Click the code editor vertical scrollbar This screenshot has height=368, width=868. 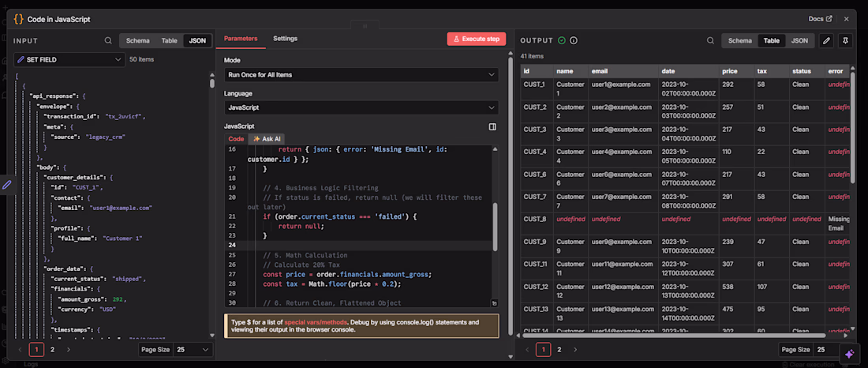click(x=496, y=225)
